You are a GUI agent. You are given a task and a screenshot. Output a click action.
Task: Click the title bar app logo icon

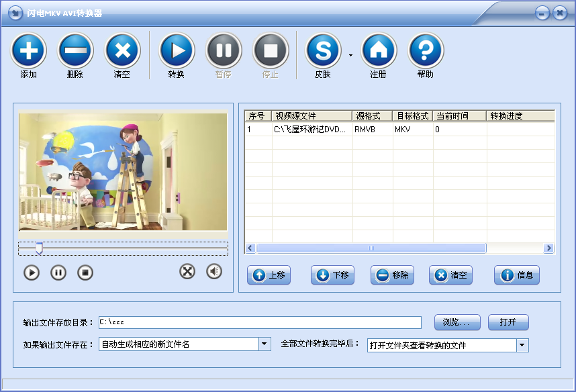tap(15, 13)
